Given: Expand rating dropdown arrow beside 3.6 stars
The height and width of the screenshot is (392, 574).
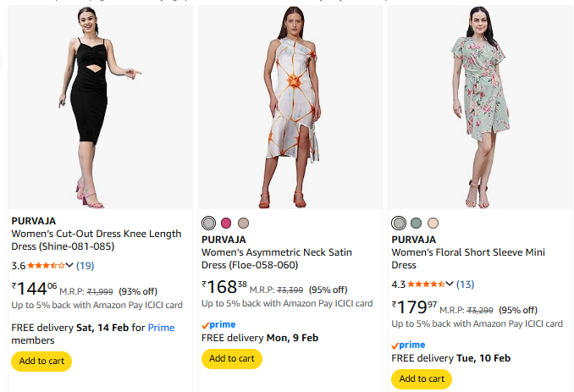Looking at the screenshot, I should point(69,265).
